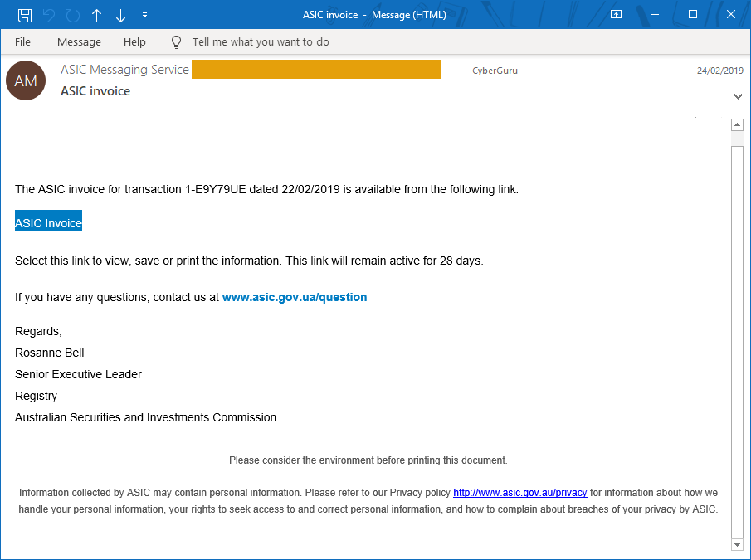The width and height of the screenshot is (751, 560).
Task: Click the Redo arrow icon
Action: pyautogui.click(x=73, y=15)
